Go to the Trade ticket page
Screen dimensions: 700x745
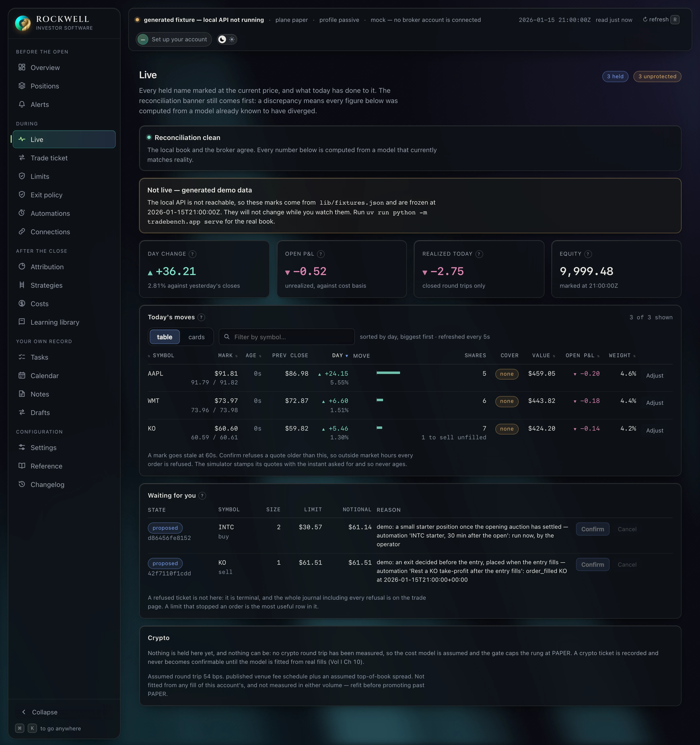(x=64, y=158)
